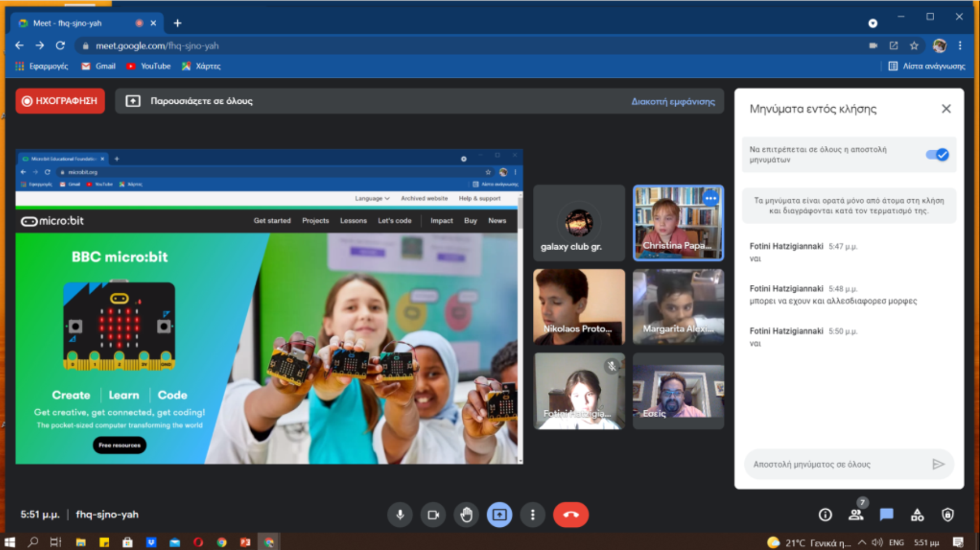This screenshot has height=550, width=980.
Task: Open Εφαρμογές apps bookmark
Action: (42, 66)
